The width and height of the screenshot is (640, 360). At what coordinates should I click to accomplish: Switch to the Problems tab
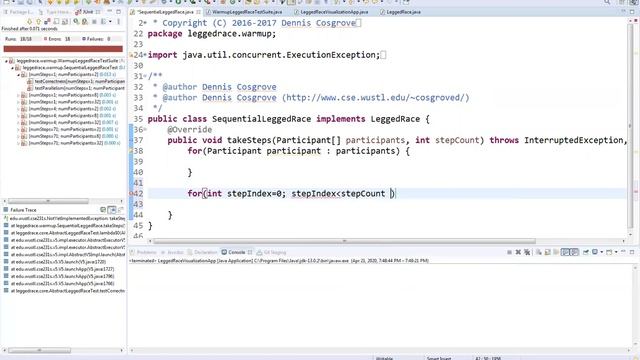[143, 252]
